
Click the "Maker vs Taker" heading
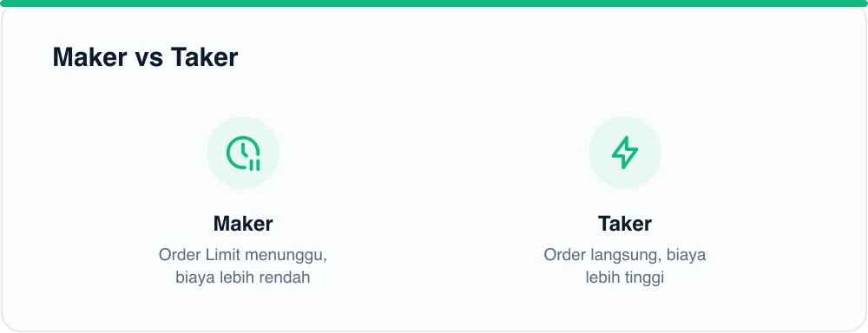pos(145,57)
